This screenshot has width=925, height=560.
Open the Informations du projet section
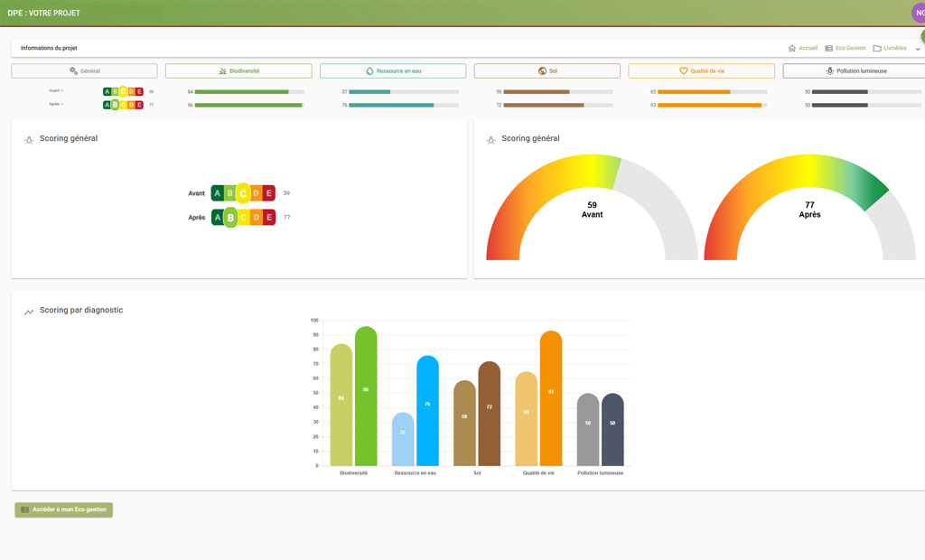click(49, 48)
